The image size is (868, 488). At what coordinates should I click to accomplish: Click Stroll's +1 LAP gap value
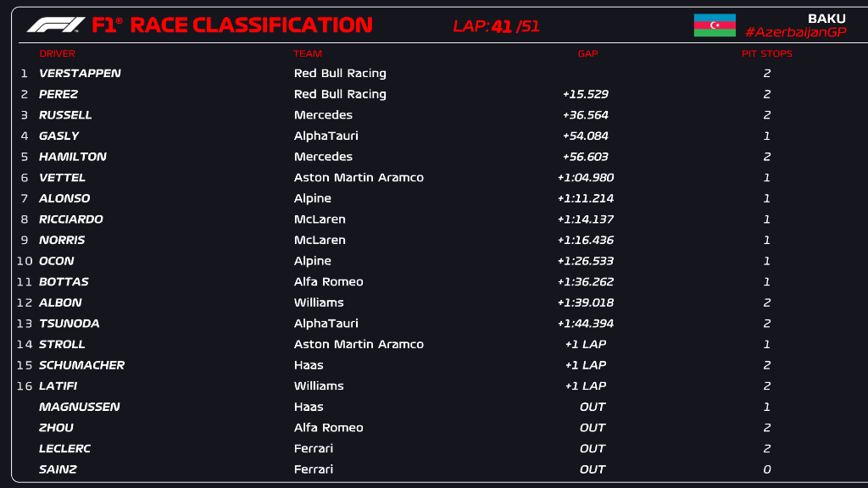click(x=585, y=344)
